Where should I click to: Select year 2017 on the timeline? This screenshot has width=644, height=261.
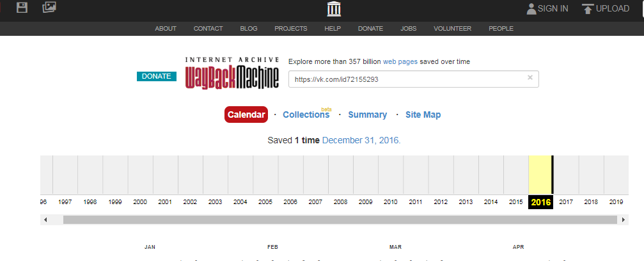pos(566,202)
